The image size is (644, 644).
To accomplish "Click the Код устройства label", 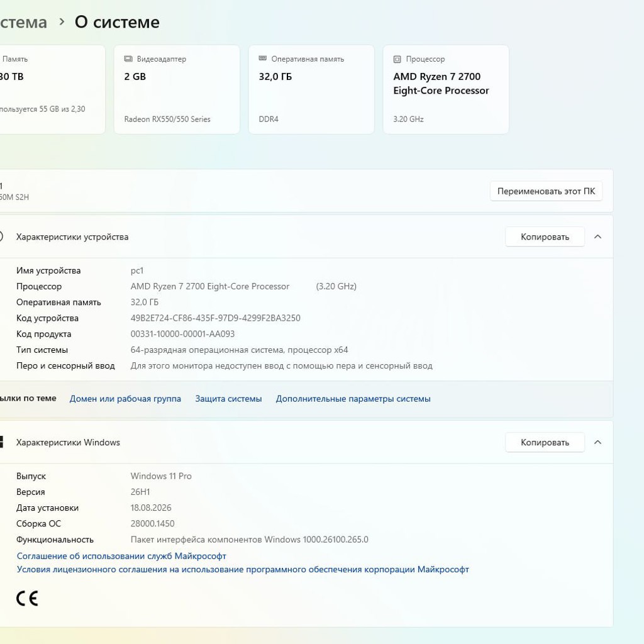I will click(47, 318).
